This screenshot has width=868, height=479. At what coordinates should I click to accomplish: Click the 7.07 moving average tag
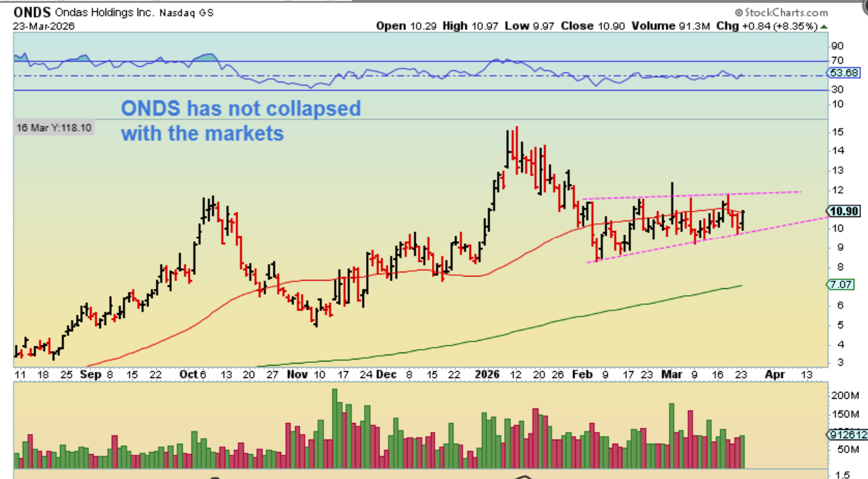point(842,284)
